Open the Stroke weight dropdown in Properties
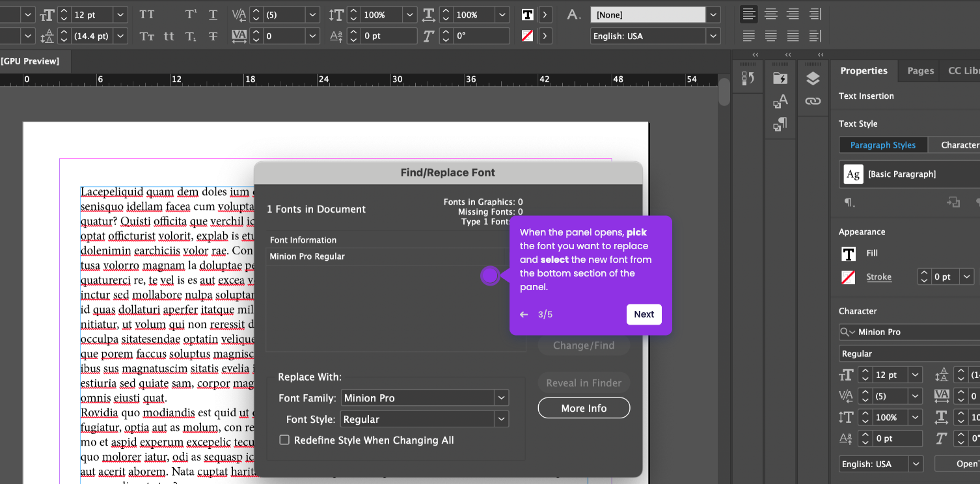 pos(968,277)
